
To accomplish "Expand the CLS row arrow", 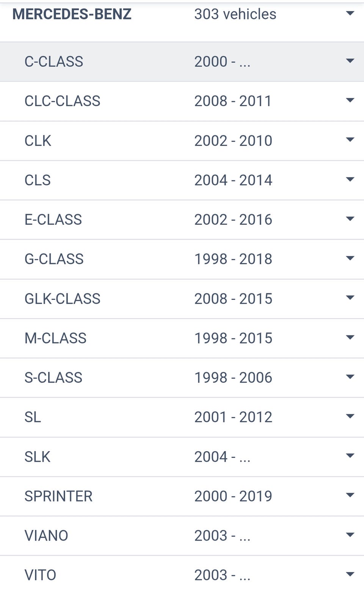I will pos(350,179).
